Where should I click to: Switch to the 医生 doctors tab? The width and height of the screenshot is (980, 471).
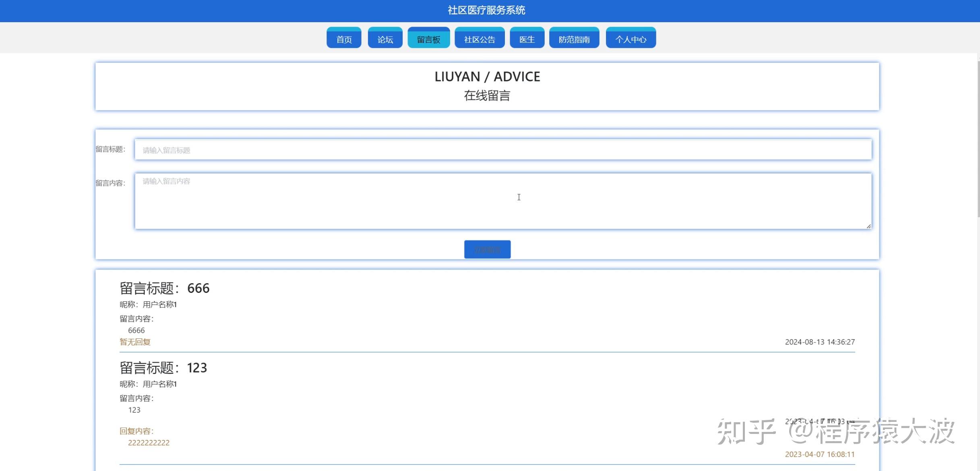[x=527, y=39]
